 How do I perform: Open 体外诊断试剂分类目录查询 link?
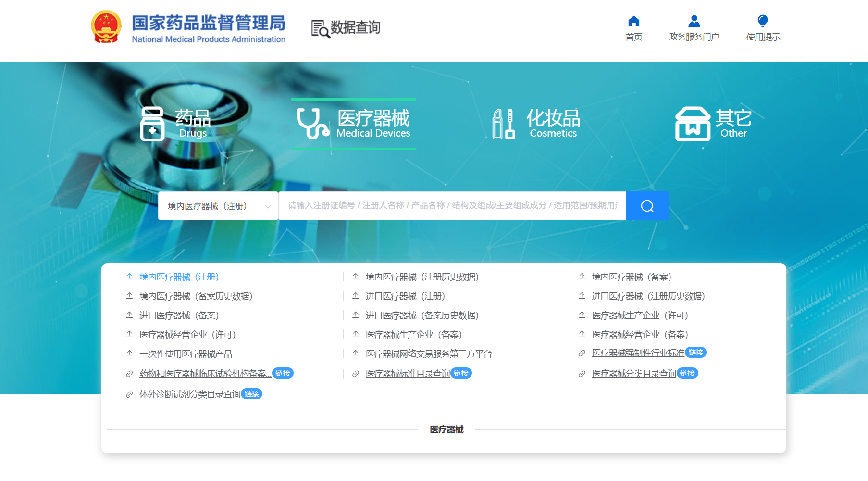pos(189,394)
